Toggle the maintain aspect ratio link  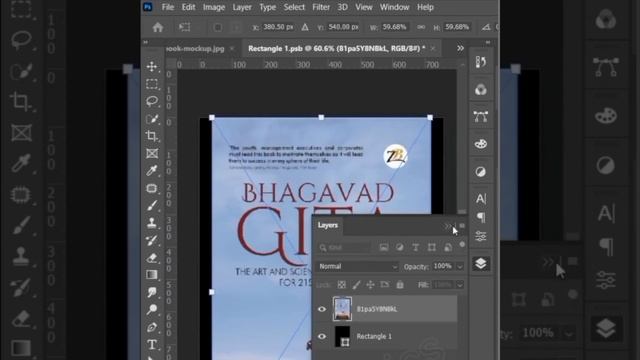click(421, 27)
